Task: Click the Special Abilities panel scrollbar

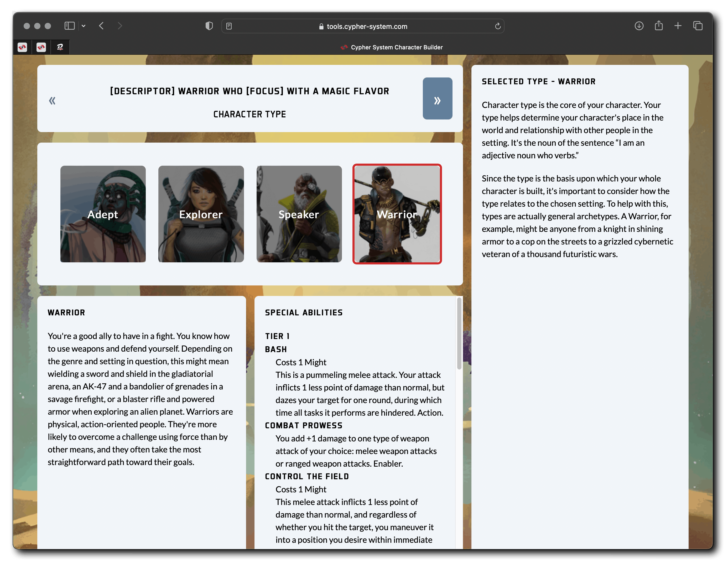Action: pyautogui.click(x=459, y=334)
